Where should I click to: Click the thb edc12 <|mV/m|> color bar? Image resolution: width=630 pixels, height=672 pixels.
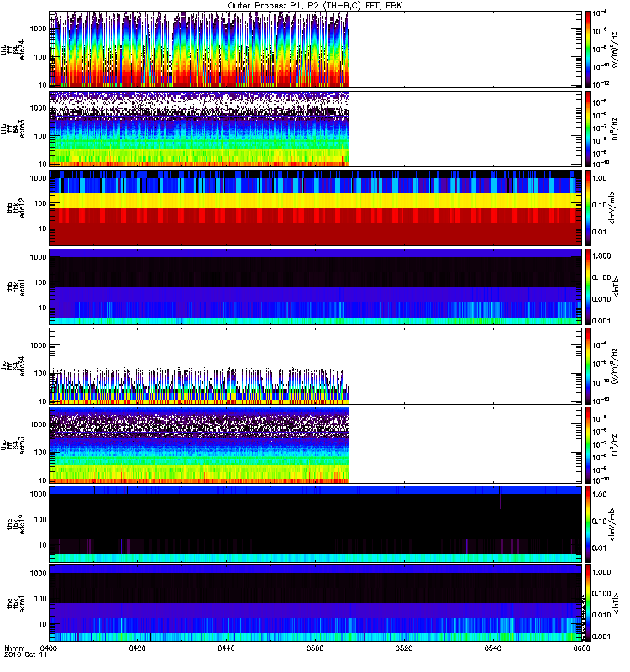[588, 207]
